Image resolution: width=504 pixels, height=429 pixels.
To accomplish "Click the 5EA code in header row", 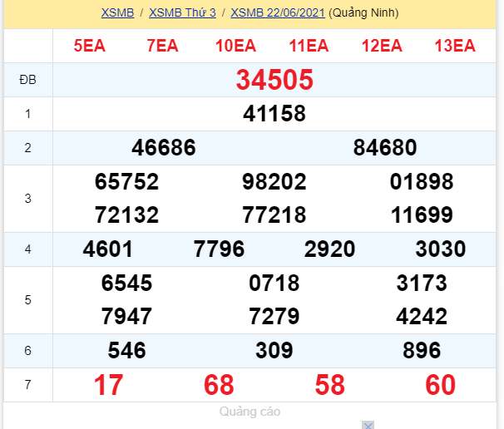I will point(89,46).
